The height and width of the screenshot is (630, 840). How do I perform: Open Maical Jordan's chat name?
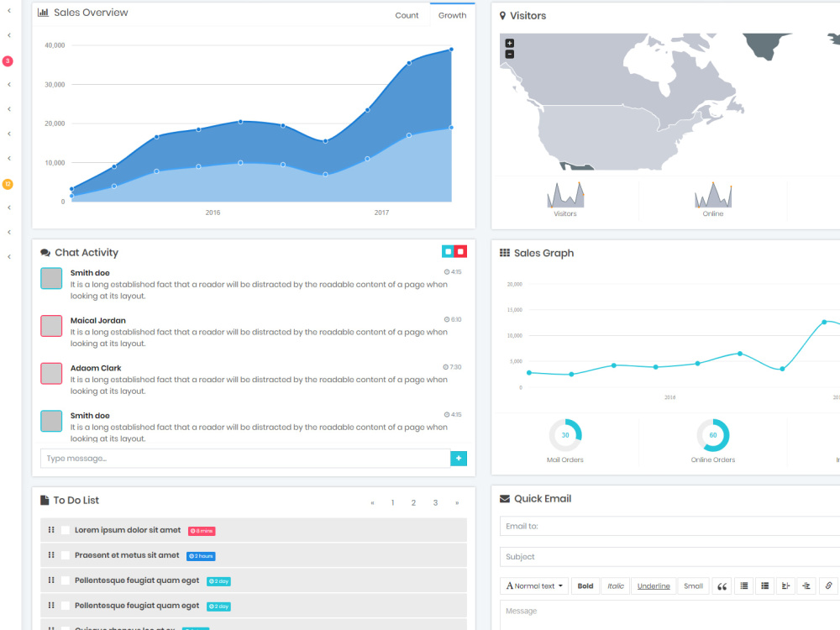tap(98, 320)
